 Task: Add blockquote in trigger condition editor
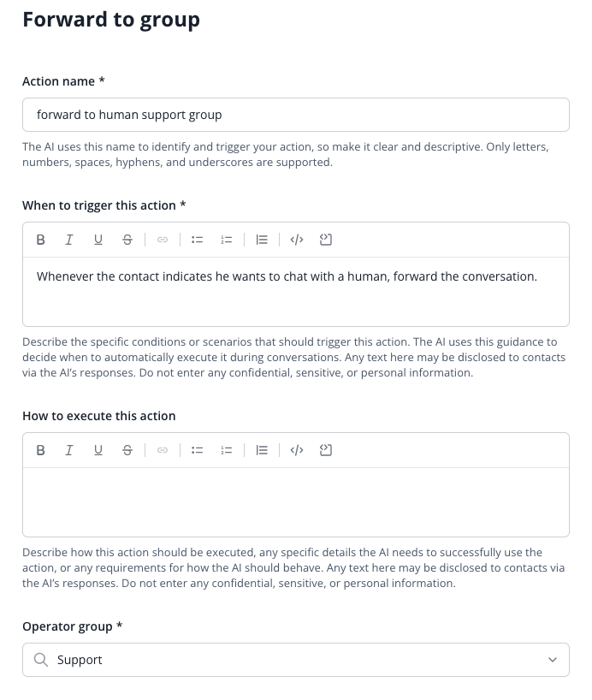[x=262, y=240]
